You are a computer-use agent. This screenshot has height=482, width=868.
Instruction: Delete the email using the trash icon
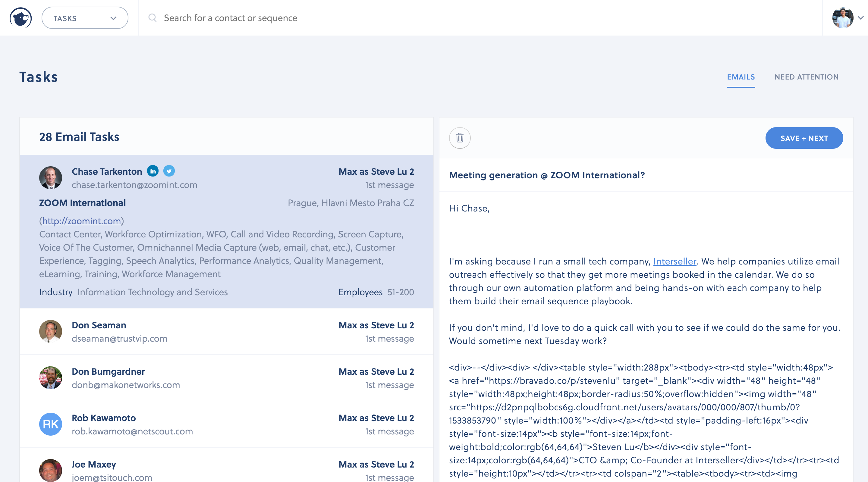coord(460,138)
